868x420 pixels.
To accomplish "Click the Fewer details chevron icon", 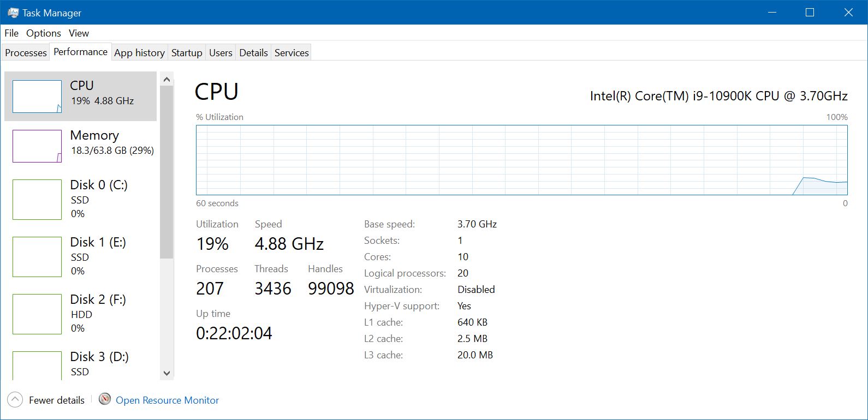I will [15, 400].
